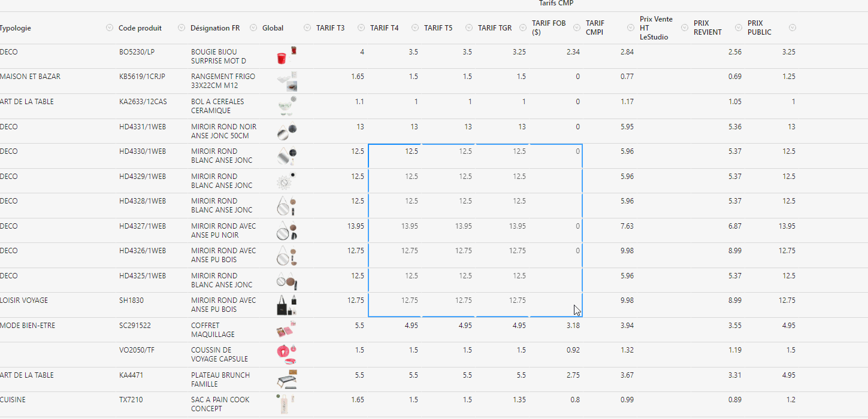
Task: Click the TARIF CMPI column dropdown icon
Action: 631,28
